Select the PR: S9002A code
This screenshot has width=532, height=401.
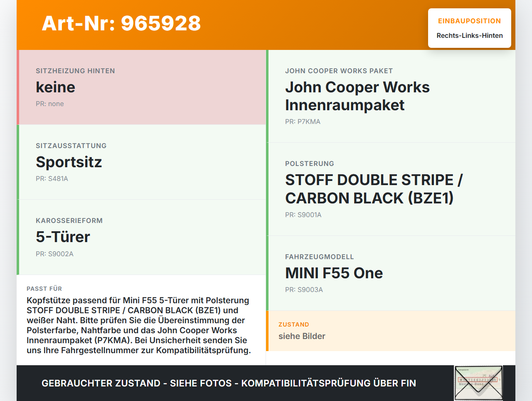tap(54, 254)
